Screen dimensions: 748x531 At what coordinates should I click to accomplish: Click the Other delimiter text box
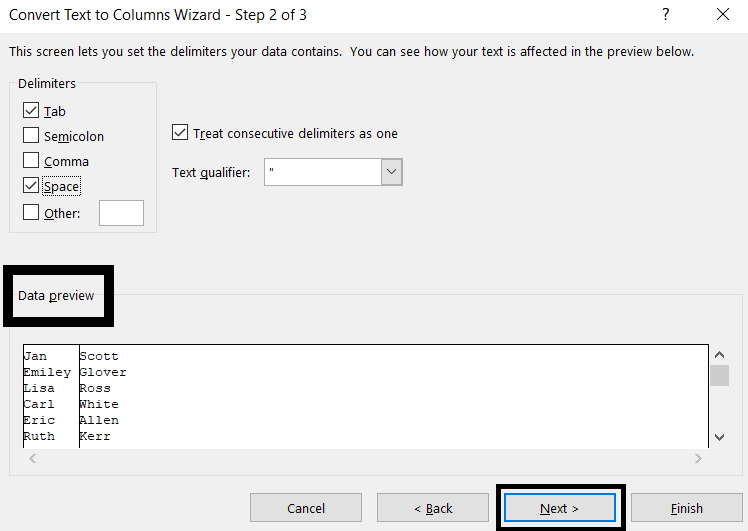pyautogui.click(x=121, y=213)
